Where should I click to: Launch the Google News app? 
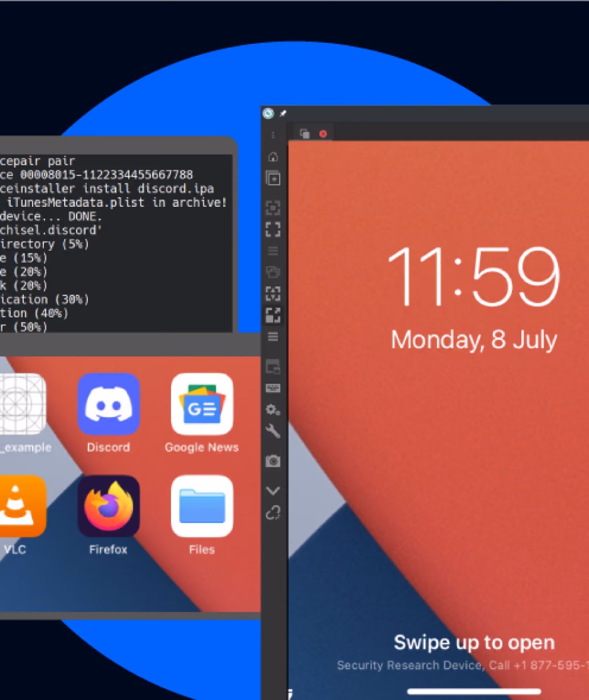pos(202,404)
